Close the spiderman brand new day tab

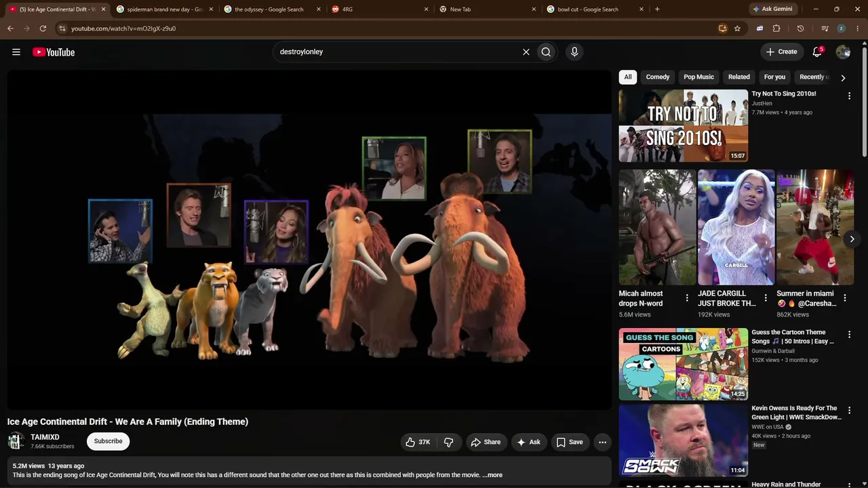211,9
